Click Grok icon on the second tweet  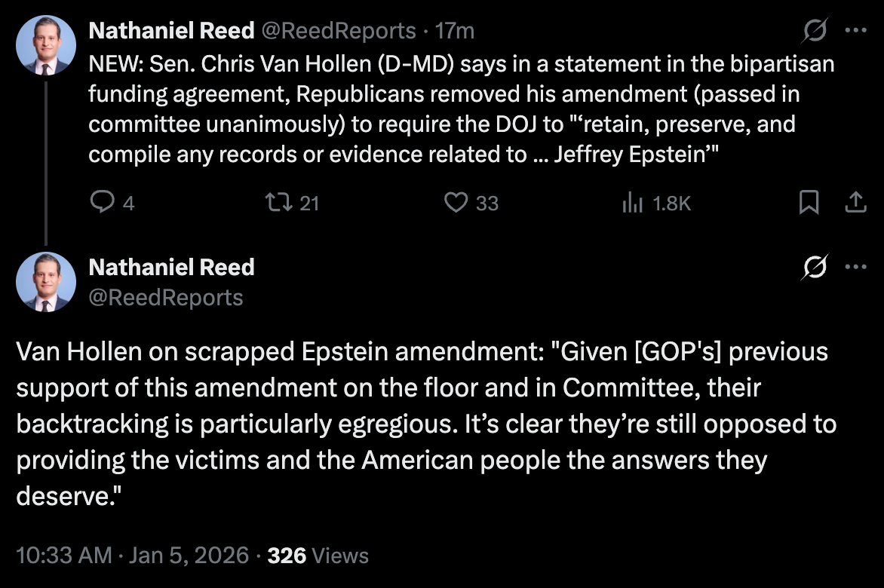(x=815, y=267)
